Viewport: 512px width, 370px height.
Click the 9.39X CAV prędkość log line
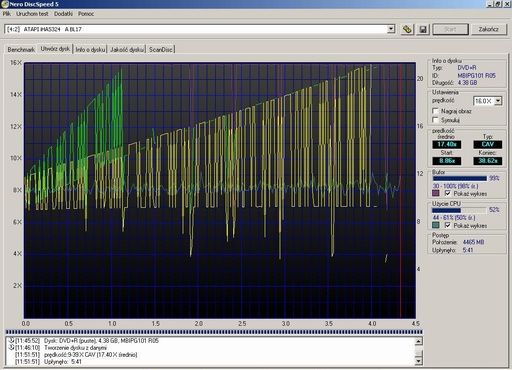pyautogui.click(x=76, y=355)
